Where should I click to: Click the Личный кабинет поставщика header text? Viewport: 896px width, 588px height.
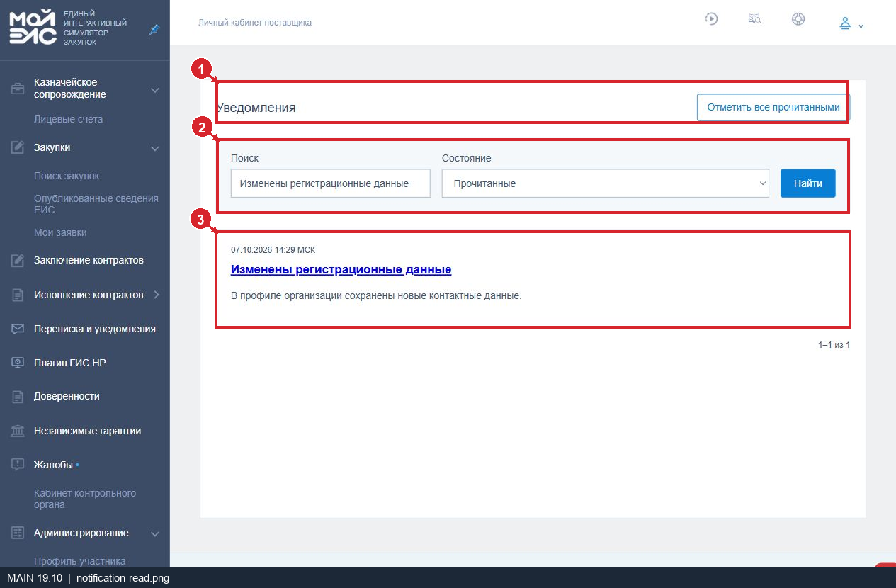pyautogui.click(x=255, y=23)
